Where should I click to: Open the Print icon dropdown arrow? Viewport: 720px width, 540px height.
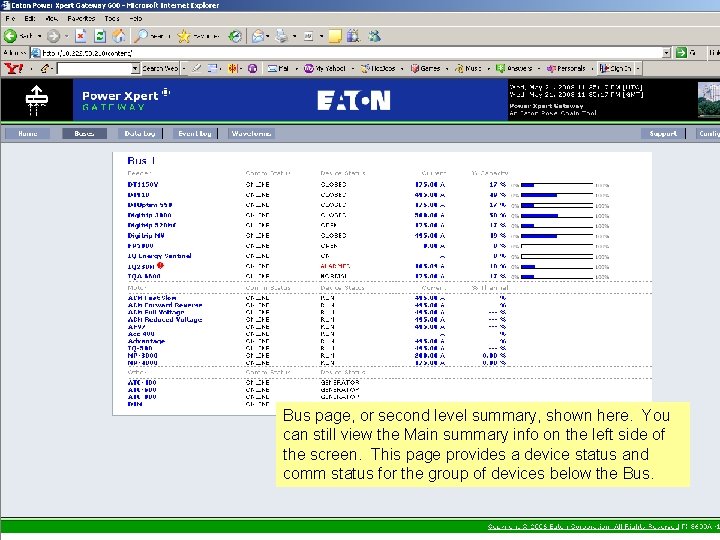294,36
